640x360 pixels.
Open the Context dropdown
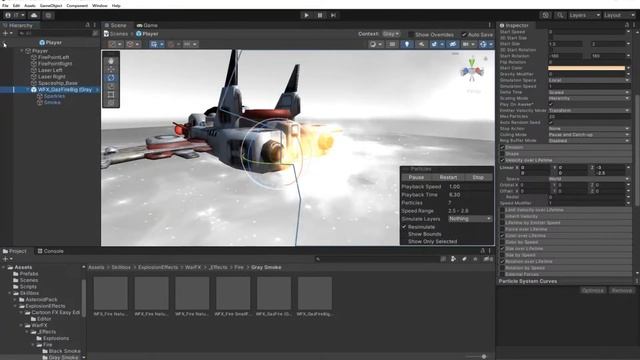point(391,34)
